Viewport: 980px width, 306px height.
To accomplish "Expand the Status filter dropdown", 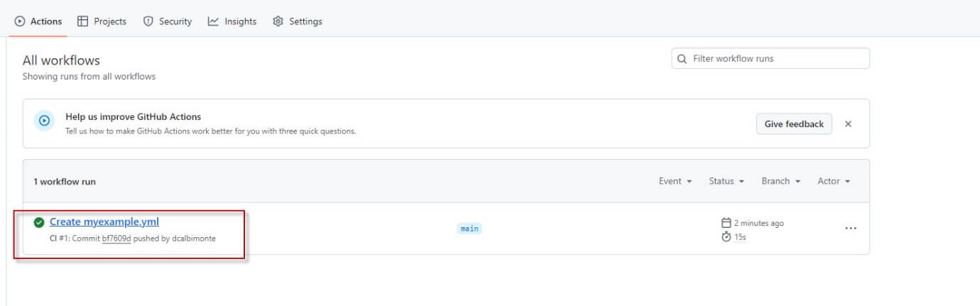I will [x=726, y=181].
